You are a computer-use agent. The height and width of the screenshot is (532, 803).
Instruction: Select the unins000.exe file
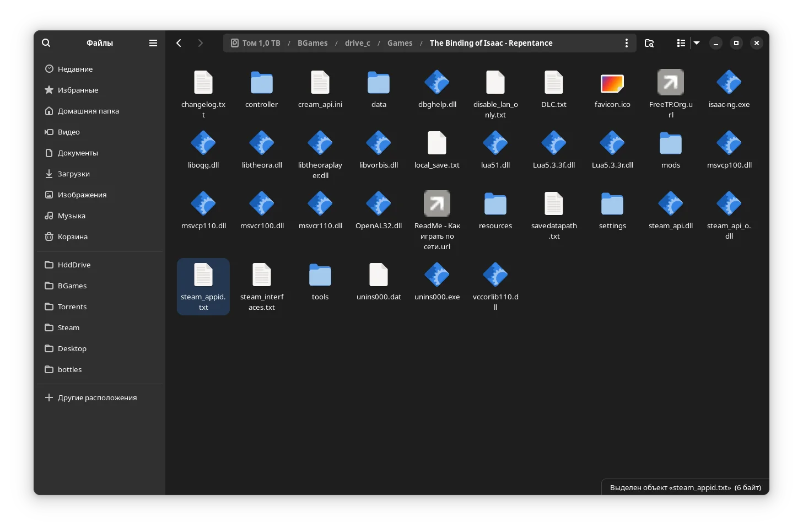(436, 276)
